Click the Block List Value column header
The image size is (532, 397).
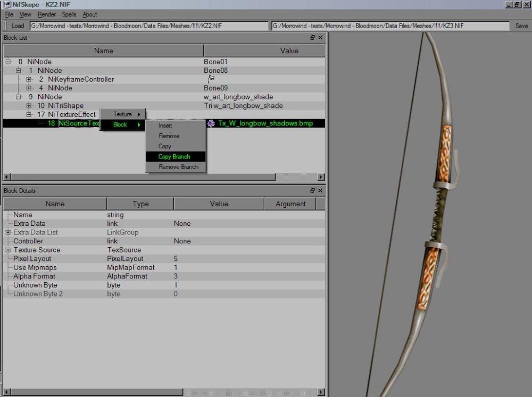click(x=264, y=51)
